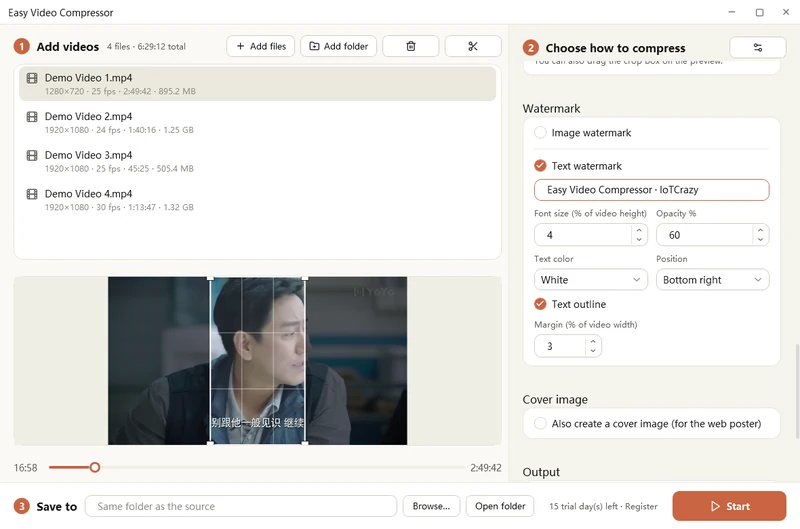Viewport: 800px width, 529px height.
Task: Click film icon beside Demo Video 1.mp4
Action: click(x=32, y=78)
